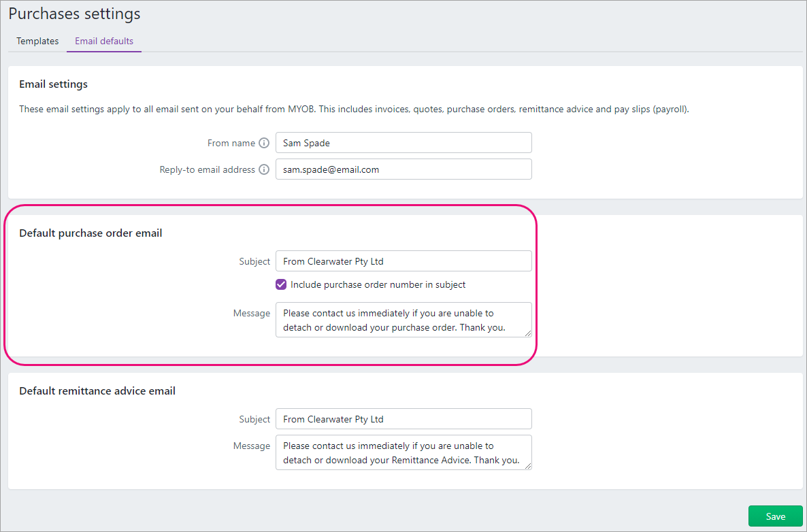Grab the remittance advice message resize handle
The width and height of the screenshot is (807, 532).
coord(528,466)
